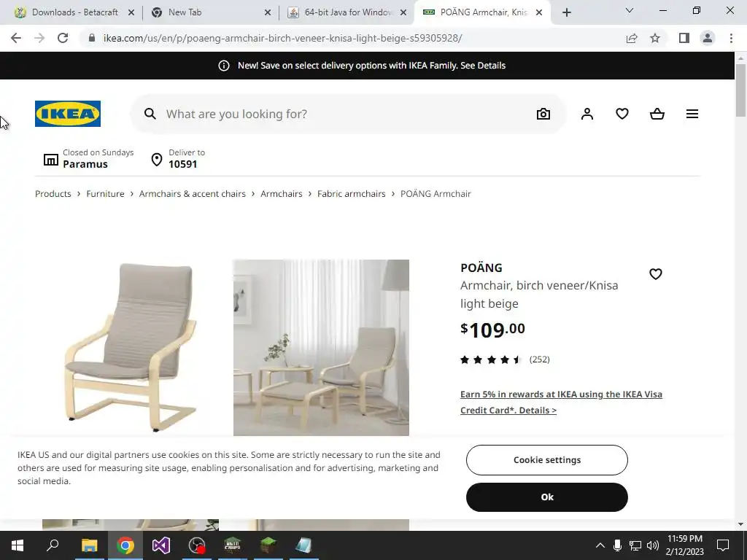Open visual search camera icon
Screen dimensions: 747x560
(x=543, y=114)
